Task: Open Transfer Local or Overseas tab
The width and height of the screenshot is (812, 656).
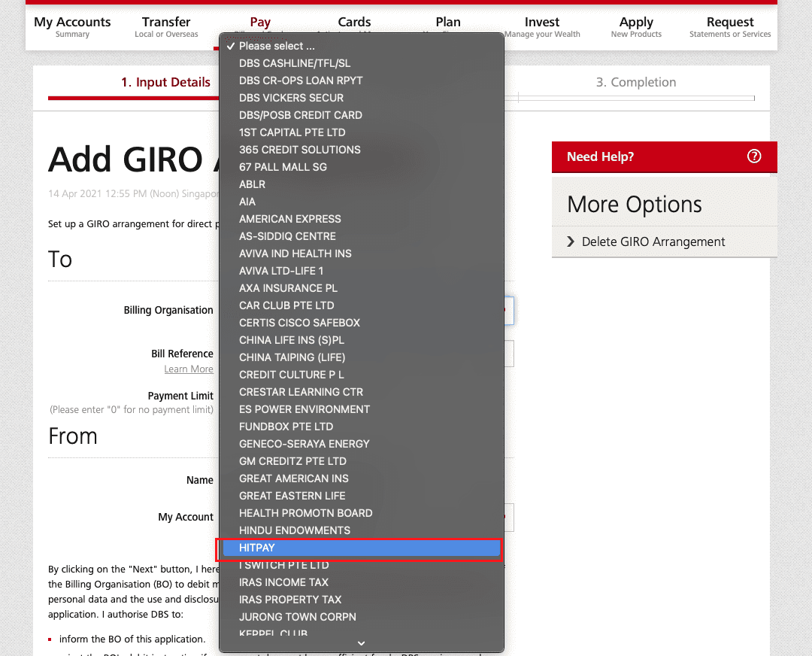Action: pyautogui.click(x=166, y=27)
